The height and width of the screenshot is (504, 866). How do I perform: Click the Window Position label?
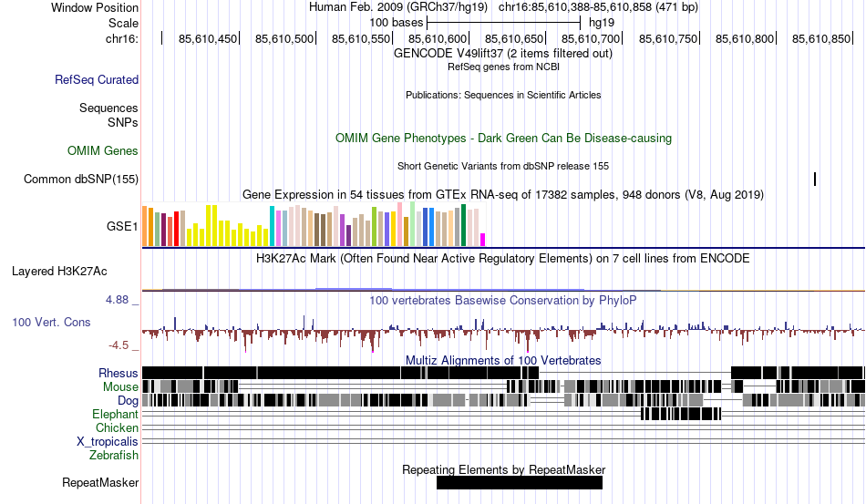tap(95, 7)
